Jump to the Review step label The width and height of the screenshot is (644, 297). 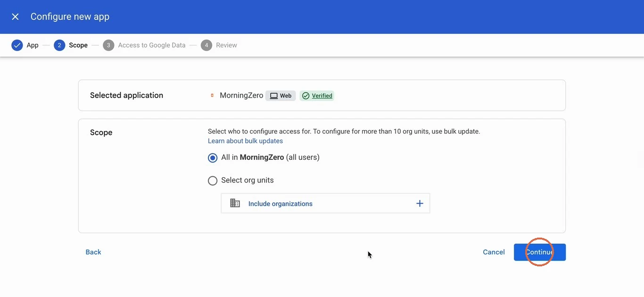coord(226,45)
